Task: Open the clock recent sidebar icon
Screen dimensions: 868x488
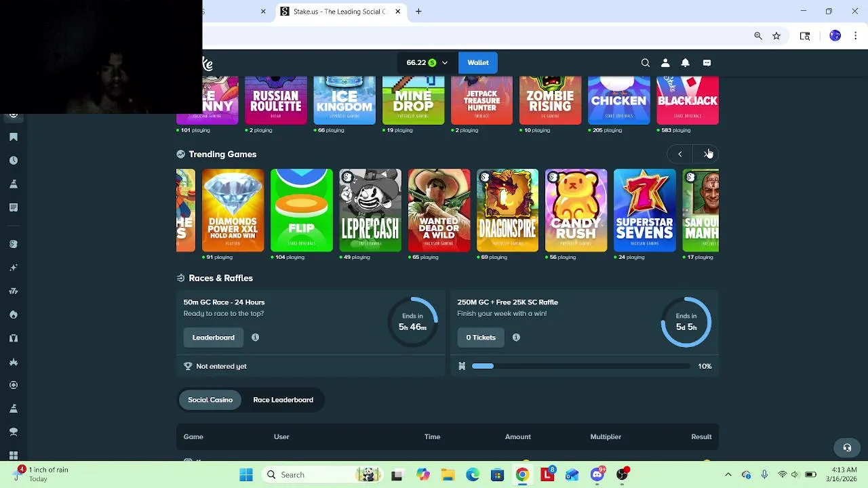Action: [14, 161]
